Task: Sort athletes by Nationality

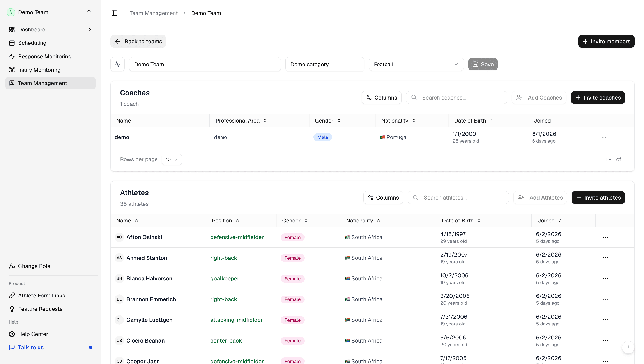Action: [363, 220]
